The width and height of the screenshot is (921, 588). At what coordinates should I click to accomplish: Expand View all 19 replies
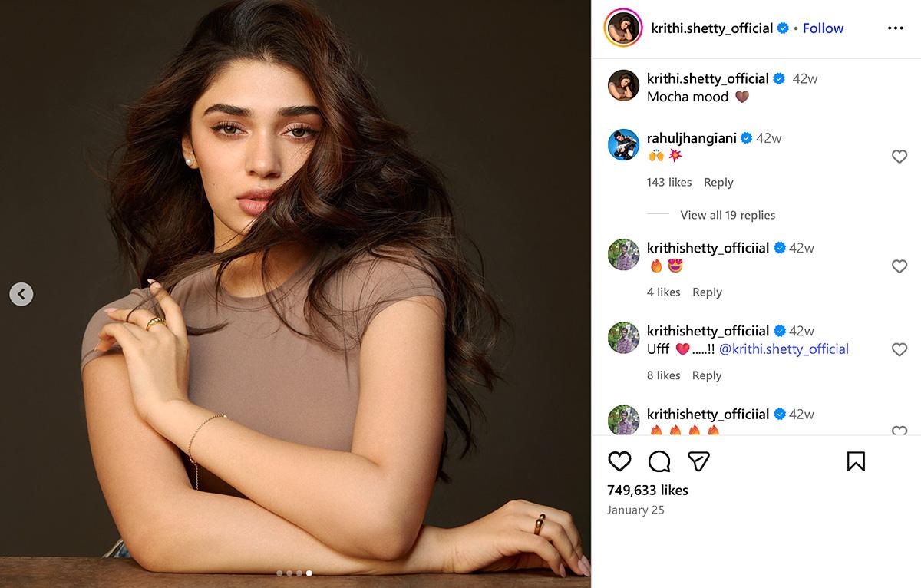pyautogui.click(x=728, y=215)
